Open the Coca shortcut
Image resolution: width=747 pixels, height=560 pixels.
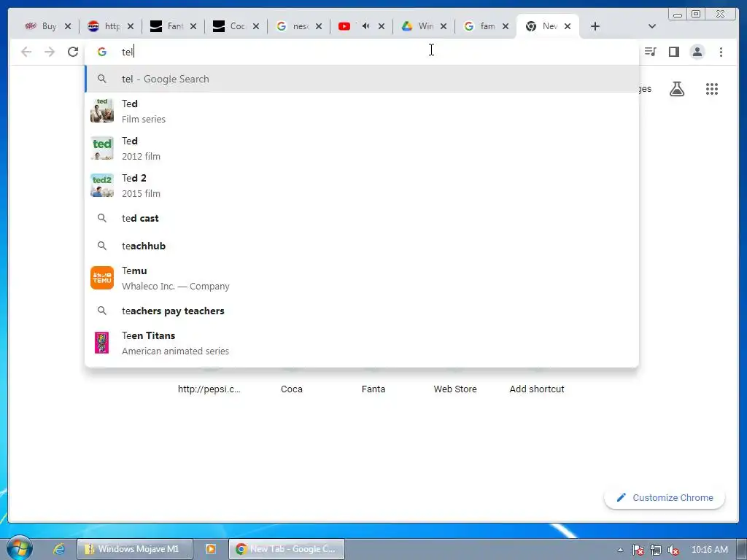click(x=292, y=389)
